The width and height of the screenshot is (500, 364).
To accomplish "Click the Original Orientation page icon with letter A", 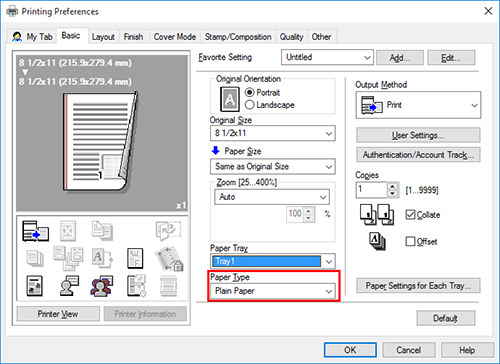I will [230, 99].
